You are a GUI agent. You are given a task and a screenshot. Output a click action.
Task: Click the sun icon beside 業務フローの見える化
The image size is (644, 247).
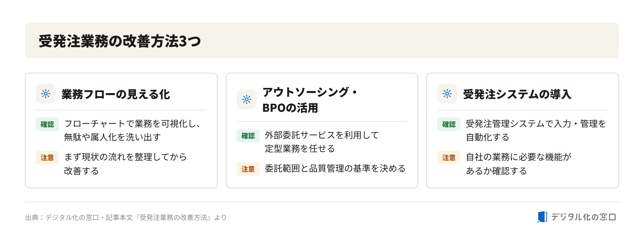tap(46, 94)
